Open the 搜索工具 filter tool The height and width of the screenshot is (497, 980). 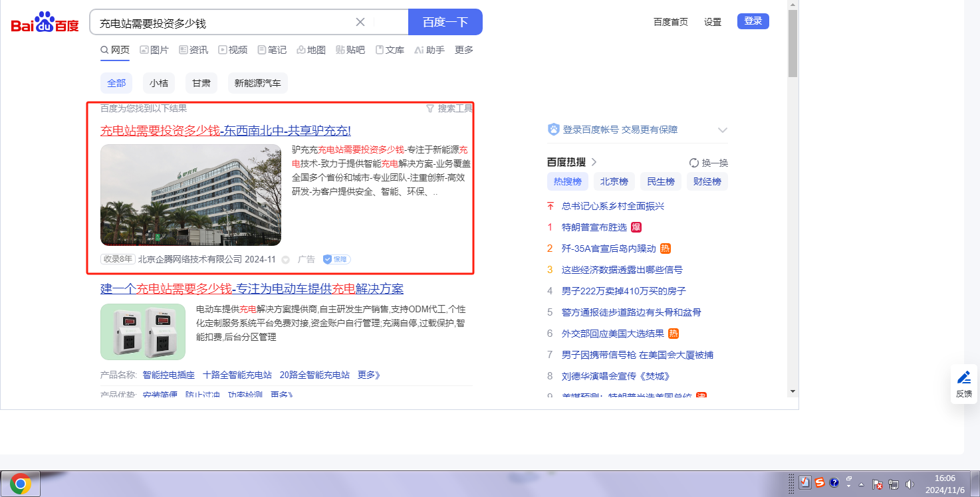[x=449, y=108]
